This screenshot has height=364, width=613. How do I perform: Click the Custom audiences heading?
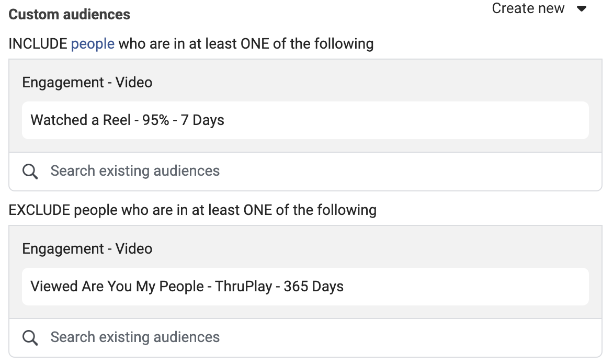69,15
